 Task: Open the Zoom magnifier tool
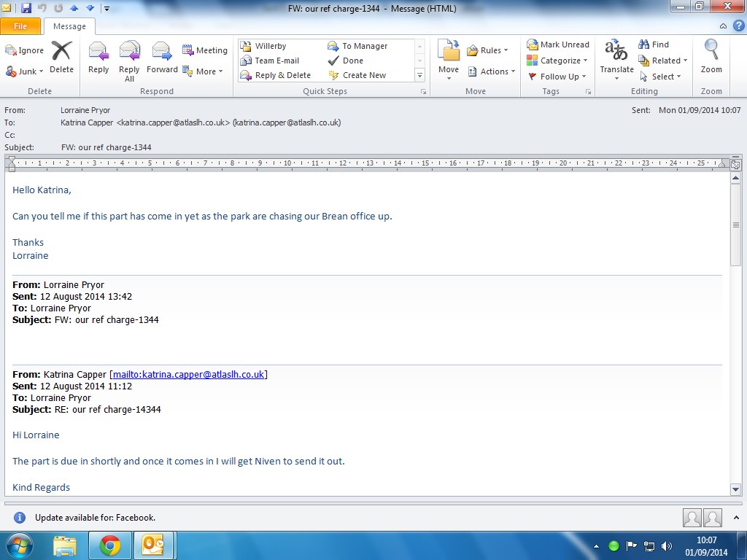(x=711, y=56)
